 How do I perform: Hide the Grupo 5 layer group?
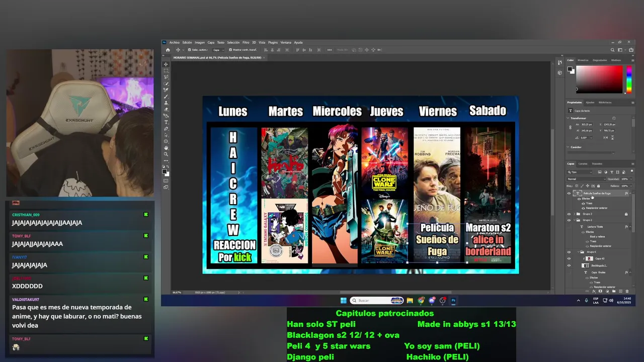(x=569, y=252)
